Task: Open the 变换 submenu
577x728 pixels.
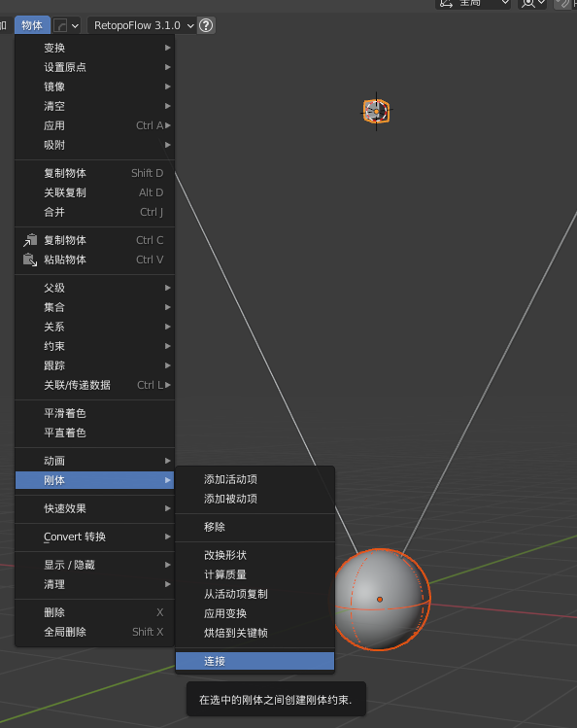Action: click(94, 48)
